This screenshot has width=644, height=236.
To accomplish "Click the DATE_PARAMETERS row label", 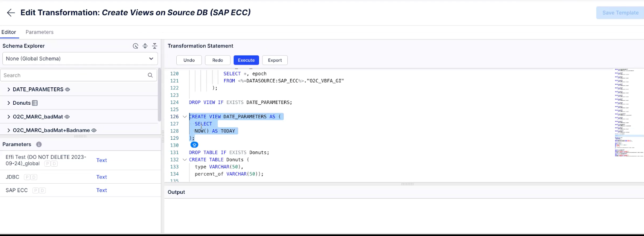I will [38, 89].
